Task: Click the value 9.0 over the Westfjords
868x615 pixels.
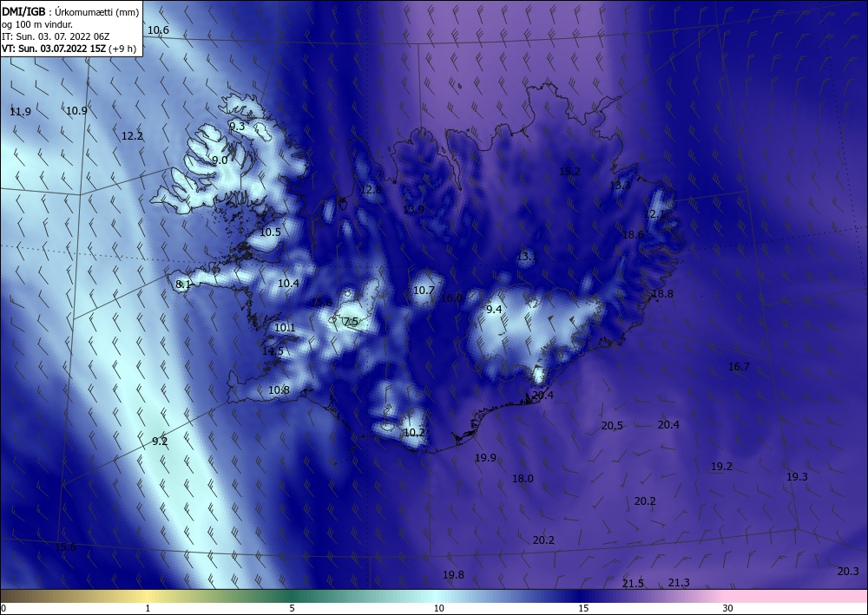Action: tap(220, 160)
